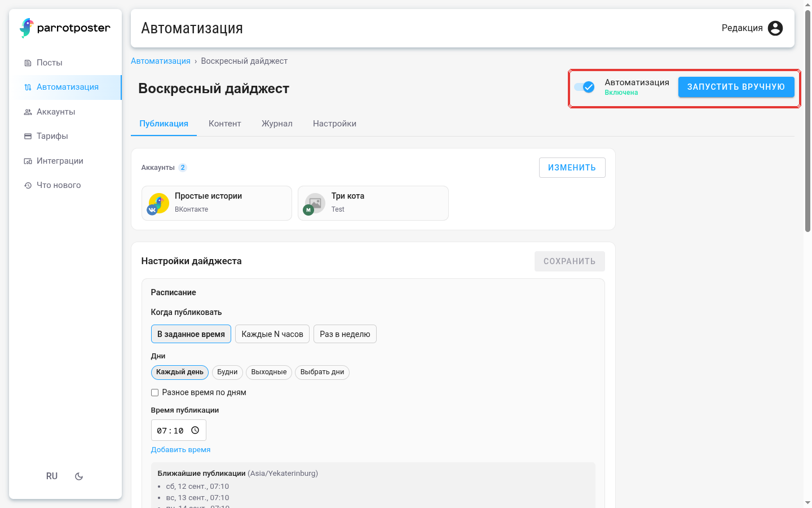Click ЗАПУСТИТЬ ВРУЧНУЮ button
This screenshot has width=812, height=508.
tap(736, 87)
